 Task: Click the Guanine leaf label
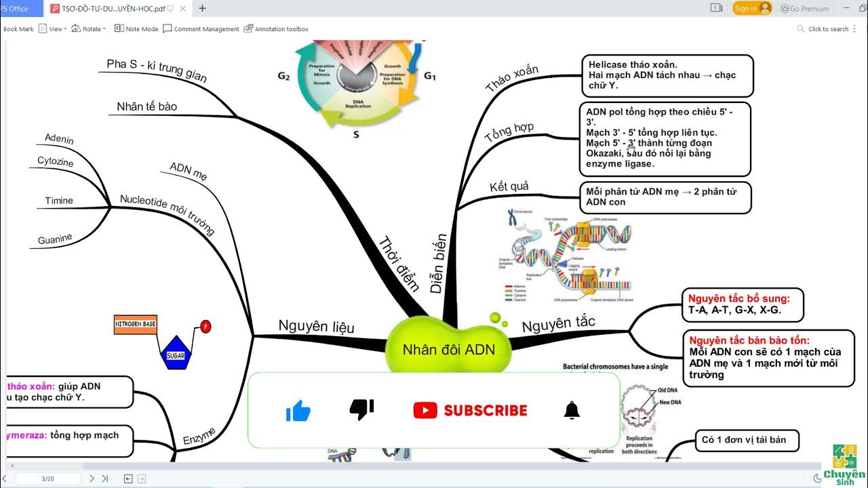coord(55,239)
